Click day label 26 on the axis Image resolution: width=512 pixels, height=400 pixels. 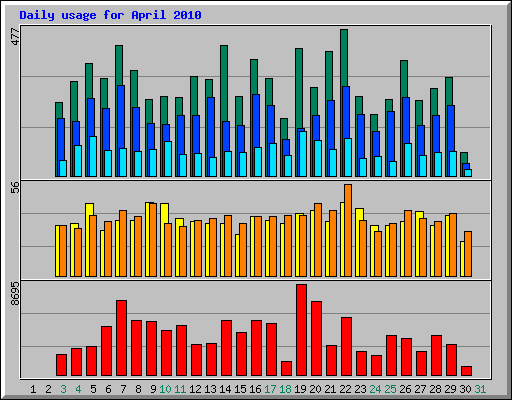405,389
